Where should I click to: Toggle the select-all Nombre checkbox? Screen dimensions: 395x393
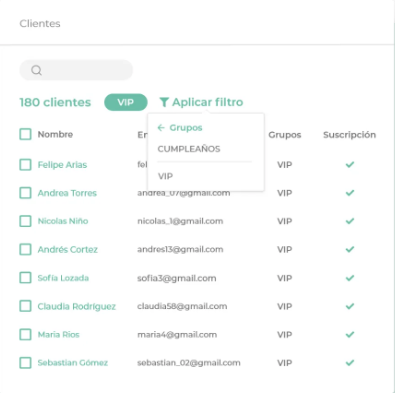pos(25,134)
